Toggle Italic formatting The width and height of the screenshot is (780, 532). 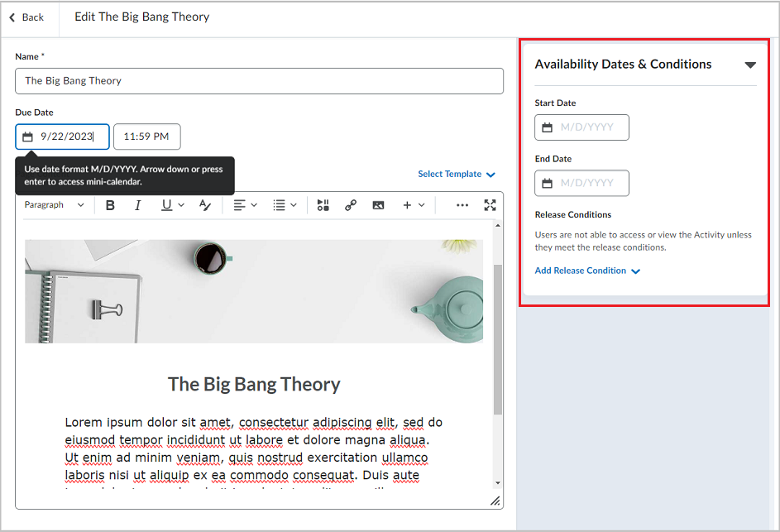coord(138,205)
